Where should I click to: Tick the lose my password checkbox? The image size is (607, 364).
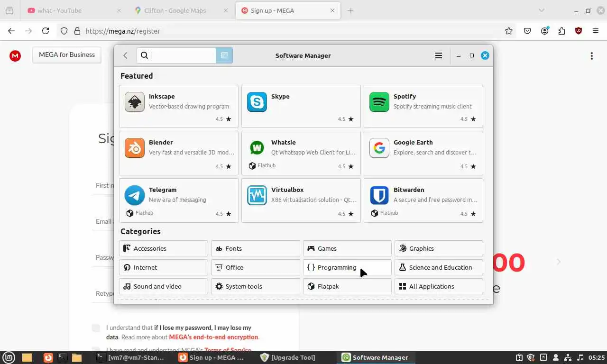[x=96, y=328]
